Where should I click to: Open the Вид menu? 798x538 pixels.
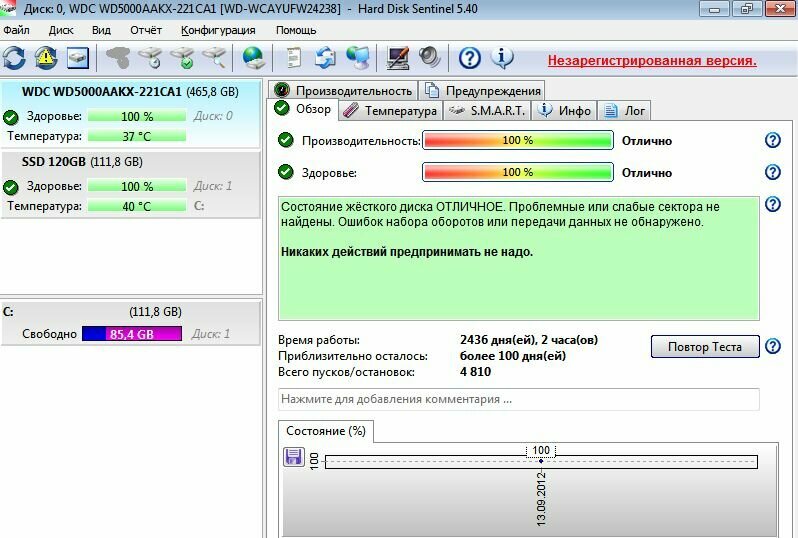pos(101,30)
